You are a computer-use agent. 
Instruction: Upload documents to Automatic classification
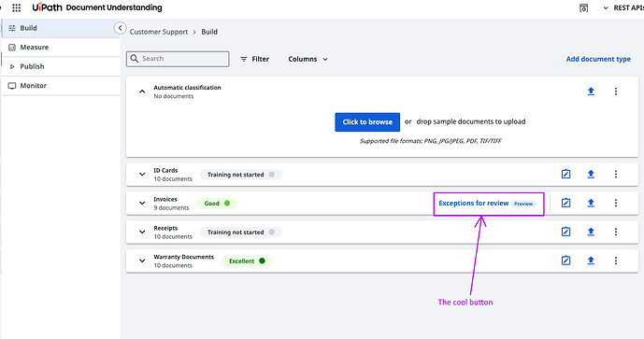(591, 92)
